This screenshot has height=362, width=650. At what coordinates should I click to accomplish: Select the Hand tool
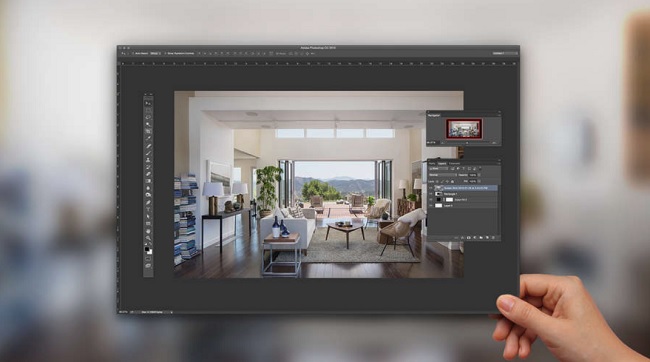(148, 231)
